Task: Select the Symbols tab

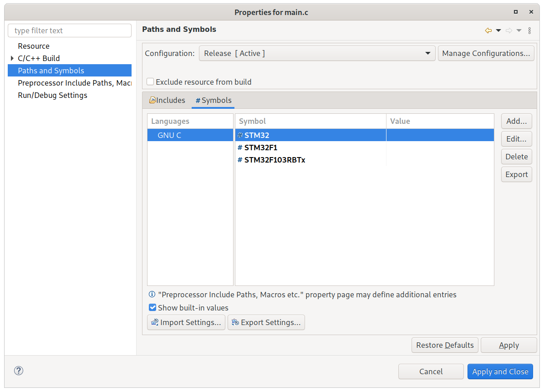Action: 214,100
